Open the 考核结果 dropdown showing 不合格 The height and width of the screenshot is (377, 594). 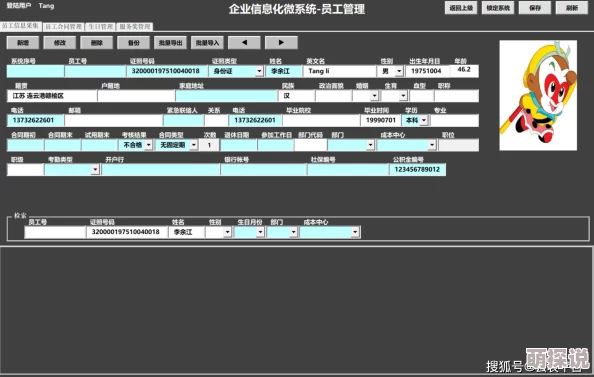(148, 145)
